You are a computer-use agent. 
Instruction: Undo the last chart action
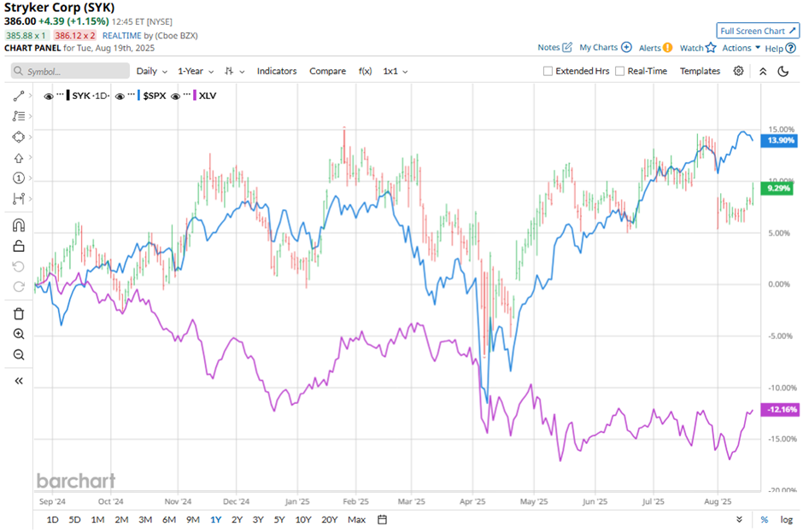(x=19, y=266)
